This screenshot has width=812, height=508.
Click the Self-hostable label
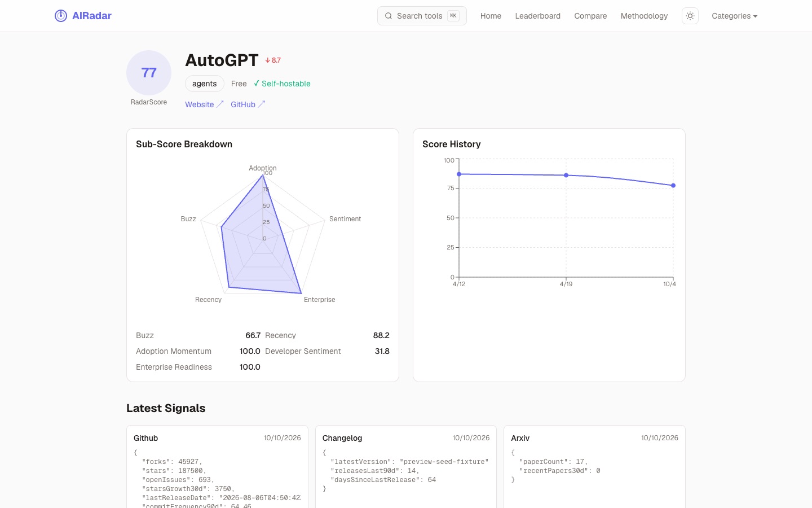point(282,84)
